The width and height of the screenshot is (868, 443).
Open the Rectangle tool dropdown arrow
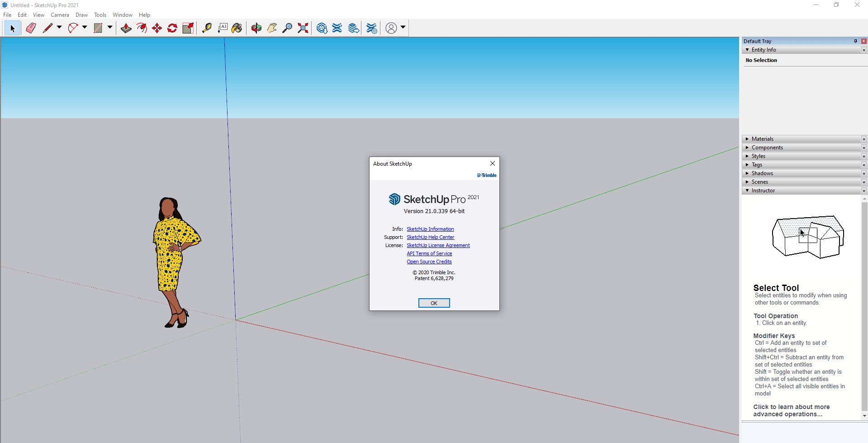[110, 28]
